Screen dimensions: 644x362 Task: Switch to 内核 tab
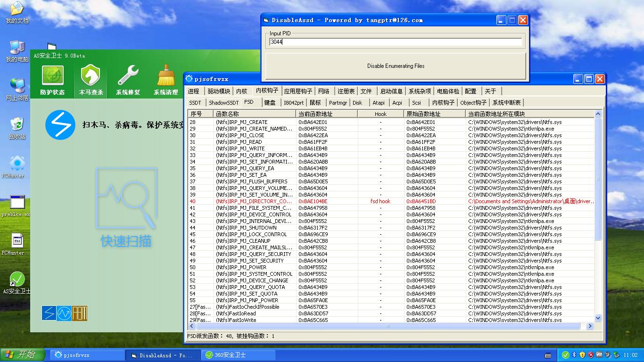click(x=242, y=91)
